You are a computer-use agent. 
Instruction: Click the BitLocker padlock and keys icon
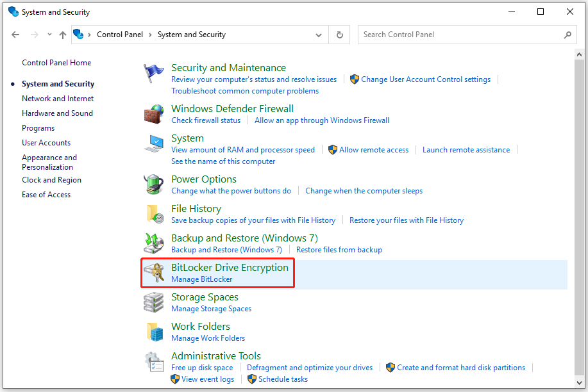point(154,272)
